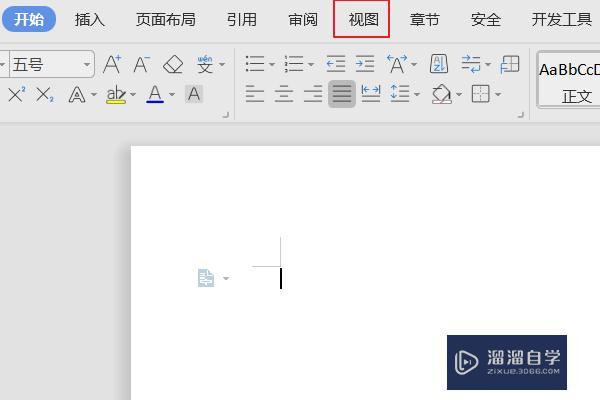The height and width of the screenshot is (400, 600).
Task: Apply the blue font color
Action: [x=155, y=94]
